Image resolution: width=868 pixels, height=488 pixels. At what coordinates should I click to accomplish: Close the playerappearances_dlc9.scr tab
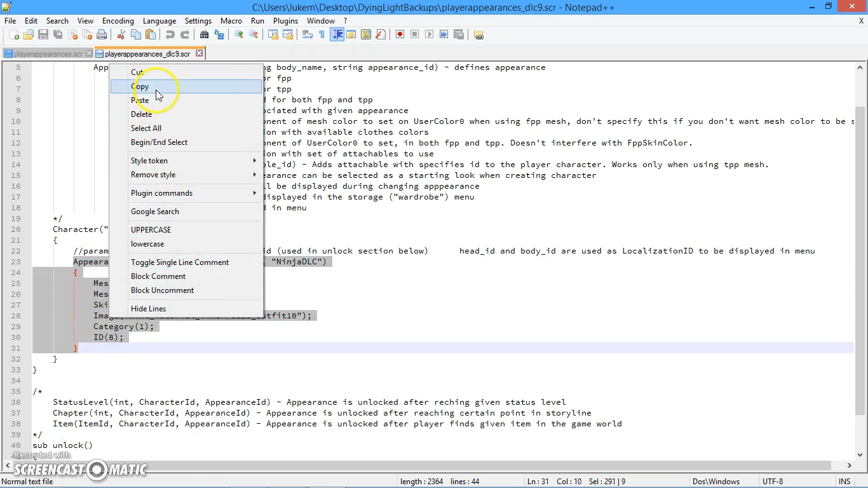pos(199,53)
